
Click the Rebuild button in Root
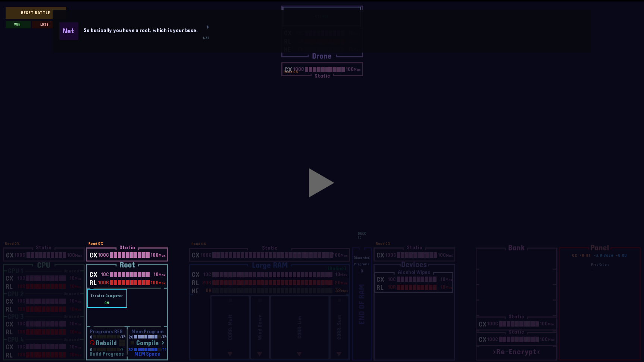tap(106, 343)
